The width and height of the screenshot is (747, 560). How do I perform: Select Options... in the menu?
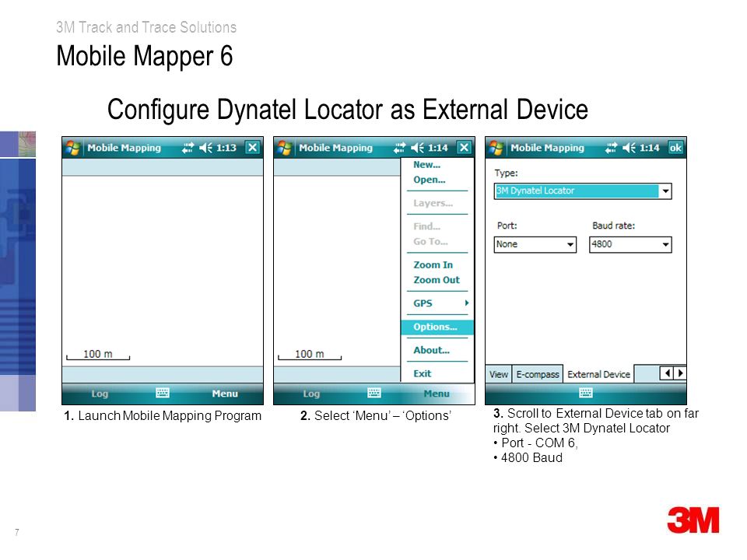pos(437,327)
